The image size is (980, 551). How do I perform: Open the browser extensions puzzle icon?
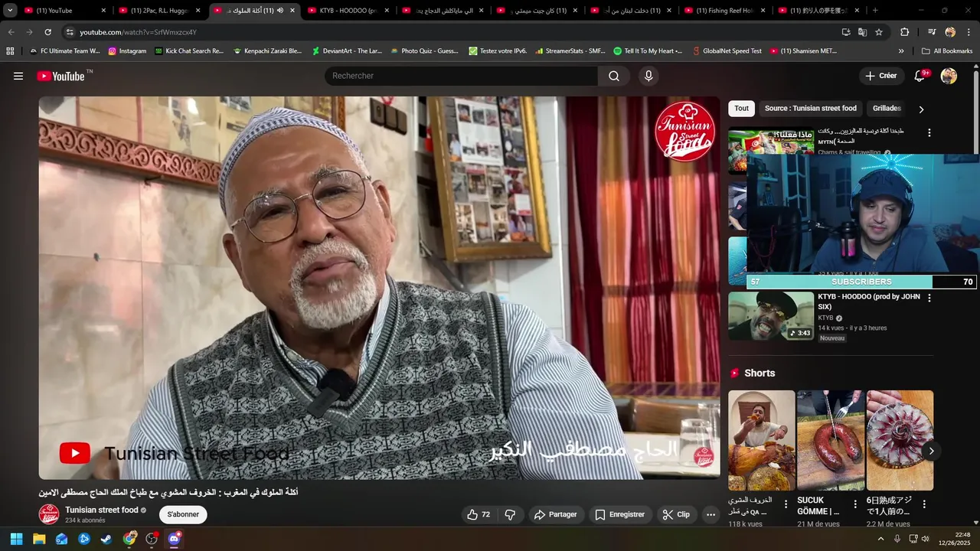click(x=904, y=32)
